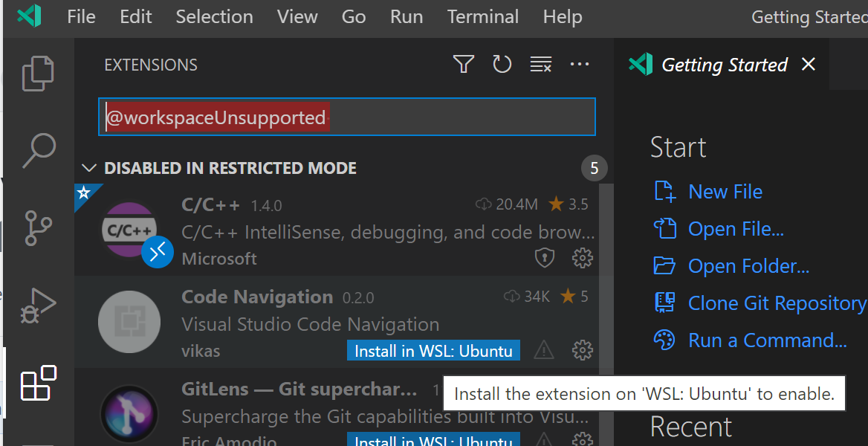Click the Open Folder... link

pyautogui.click(x=748, y=266)
